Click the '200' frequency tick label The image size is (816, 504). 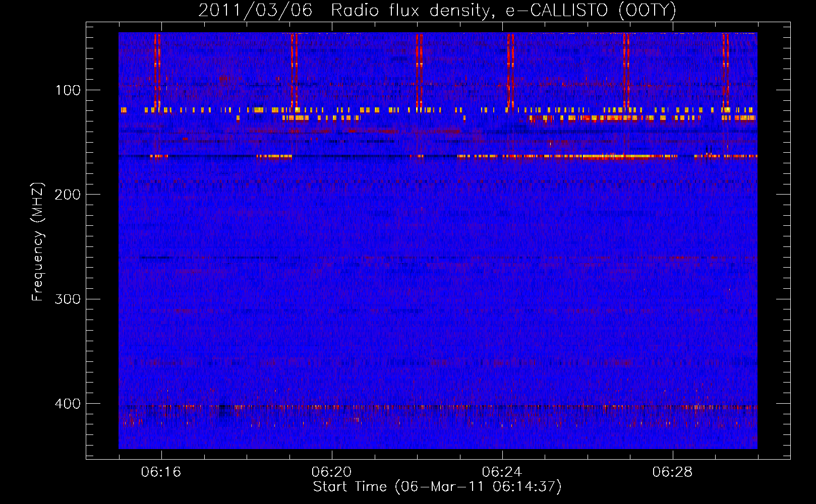click(68, 195)
